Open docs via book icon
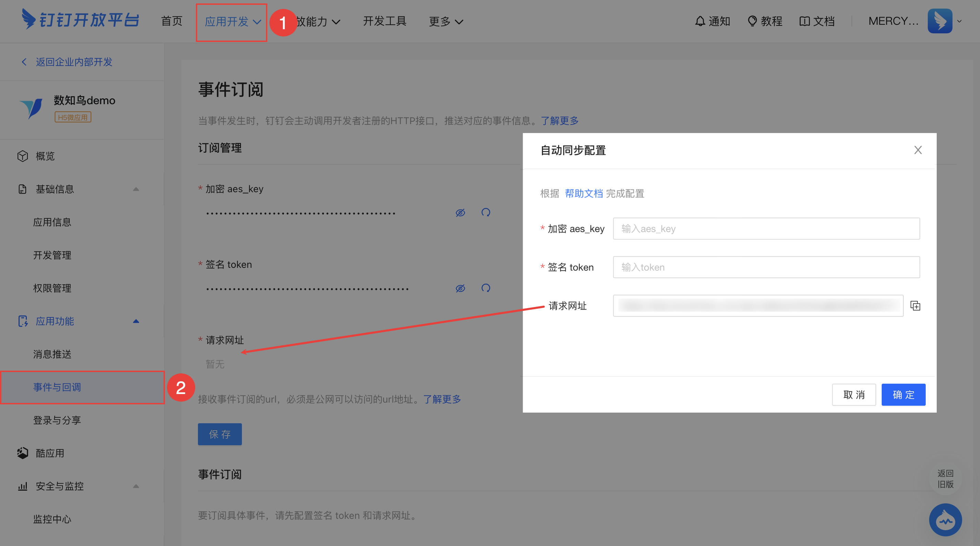This screenshot has width=980, height=546. (804, 21)
